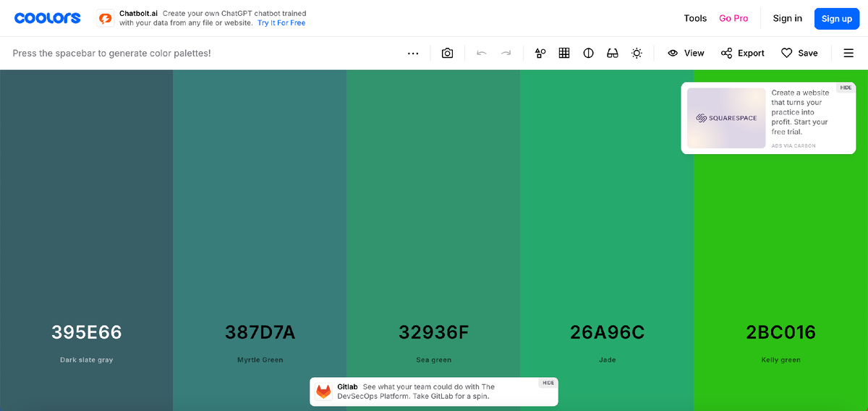Click Sign in
The height and width of the screenshot is (411, 868).
click(x=787, y=18)
